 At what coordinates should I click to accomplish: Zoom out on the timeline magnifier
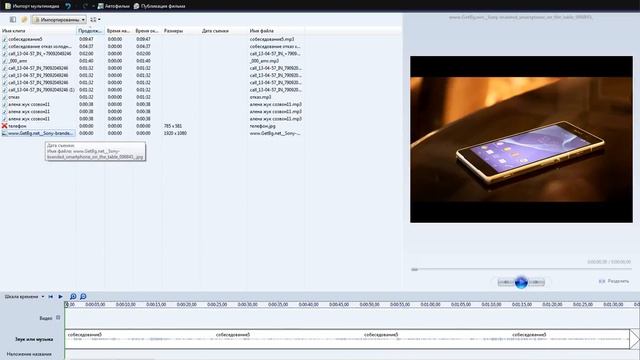pos(83,297)
